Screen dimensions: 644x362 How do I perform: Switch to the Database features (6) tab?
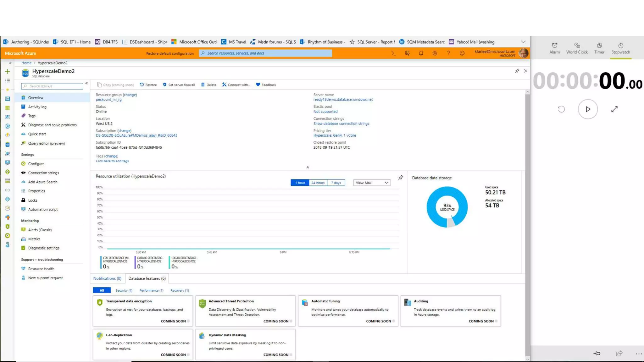(147, 278)
